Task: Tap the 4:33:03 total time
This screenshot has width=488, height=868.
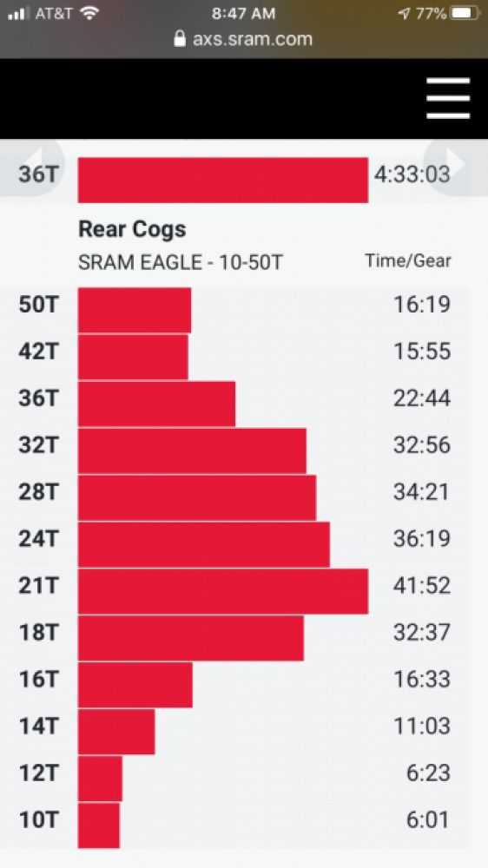Action: 412,174
